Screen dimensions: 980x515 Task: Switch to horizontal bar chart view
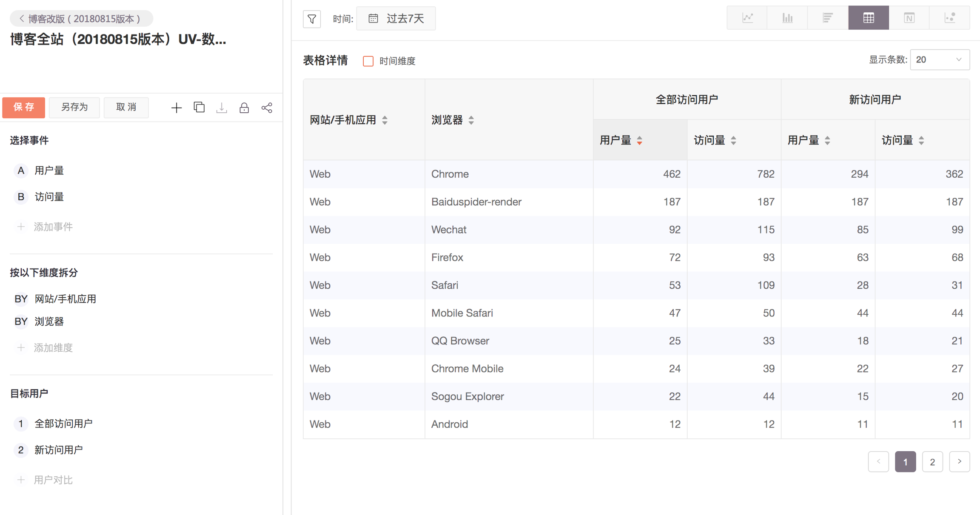[827, 18]
